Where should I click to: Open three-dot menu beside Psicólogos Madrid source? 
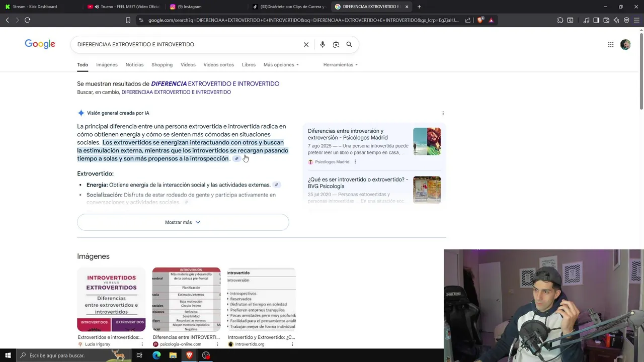(355, 162)
